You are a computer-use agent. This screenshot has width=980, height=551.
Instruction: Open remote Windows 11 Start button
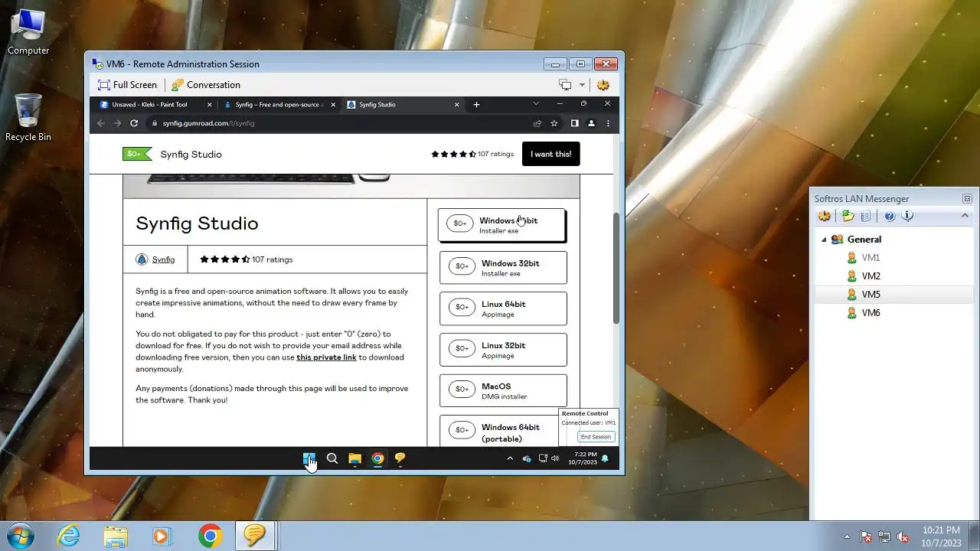click(x=309, y=458)
